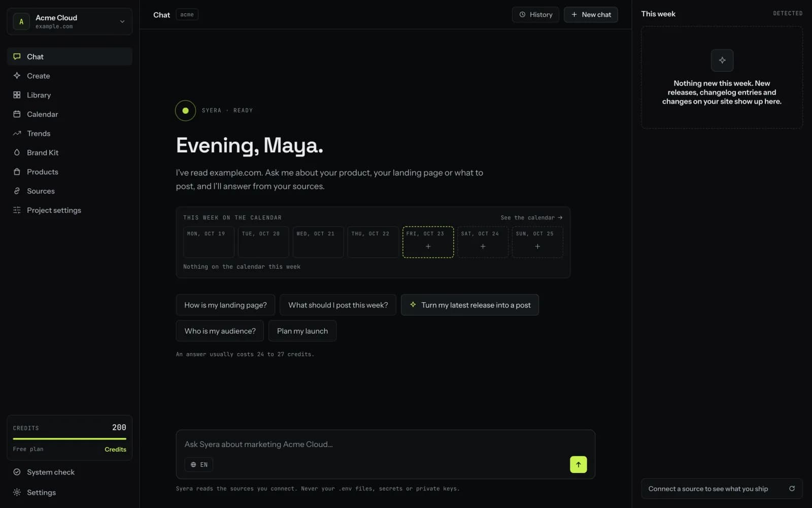Click the Trends arrow icon
Screen dimensions: 812x508
(17, 134)
